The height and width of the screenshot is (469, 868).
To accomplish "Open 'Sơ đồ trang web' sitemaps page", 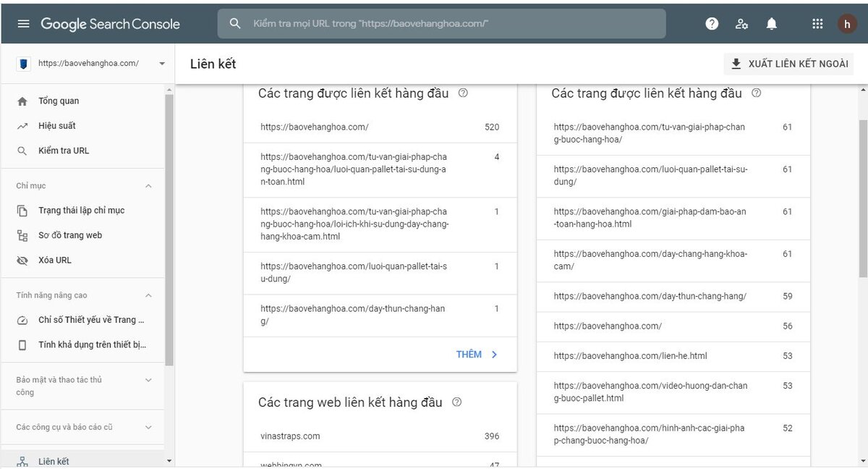I will (x=70, y=235).
